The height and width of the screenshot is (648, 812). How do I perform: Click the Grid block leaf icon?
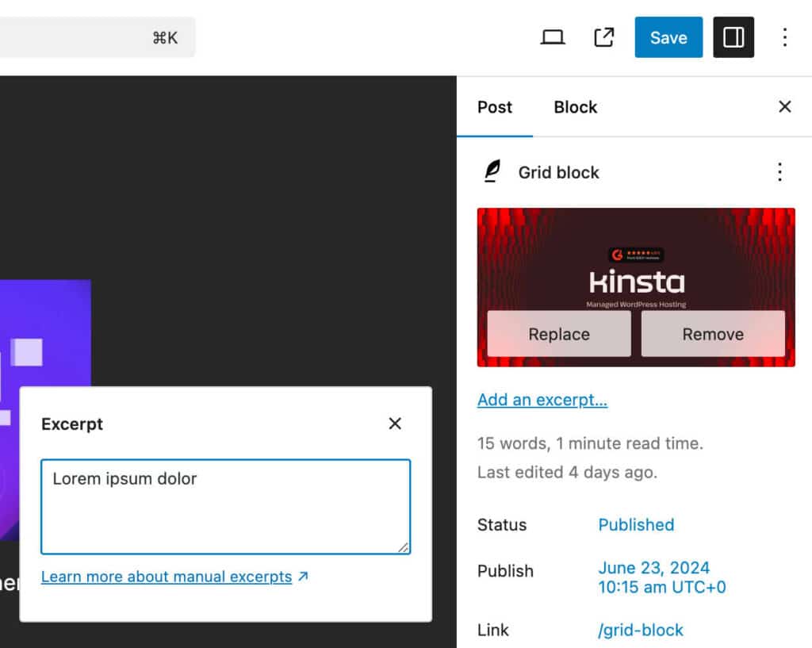point(491,171)
